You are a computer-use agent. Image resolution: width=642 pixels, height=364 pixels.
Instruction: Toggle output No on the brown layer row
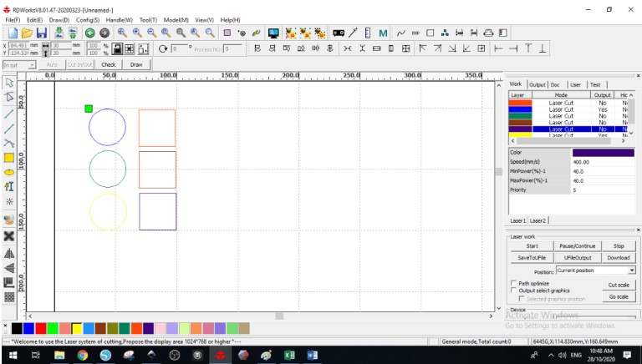pos(602,123)
